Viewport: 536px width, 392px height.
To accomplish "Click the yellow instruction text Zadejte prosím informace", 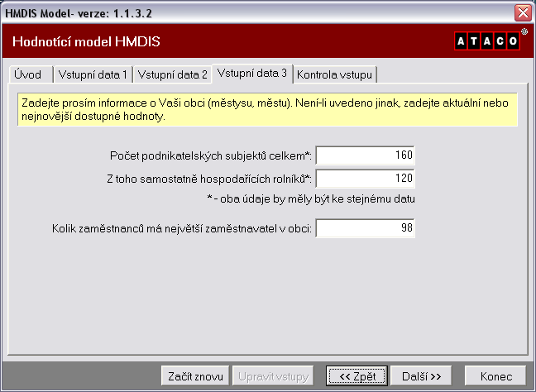I will pos(268,109).
